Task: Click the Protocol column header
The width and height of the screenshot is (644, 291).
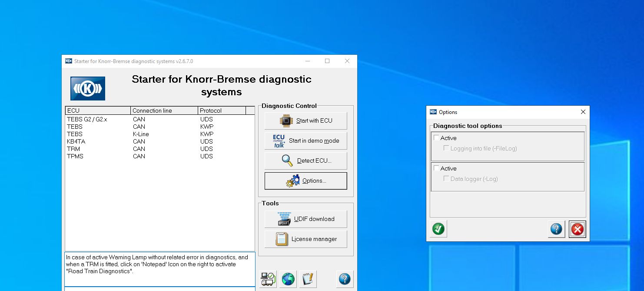Action: tap(211, 110)
